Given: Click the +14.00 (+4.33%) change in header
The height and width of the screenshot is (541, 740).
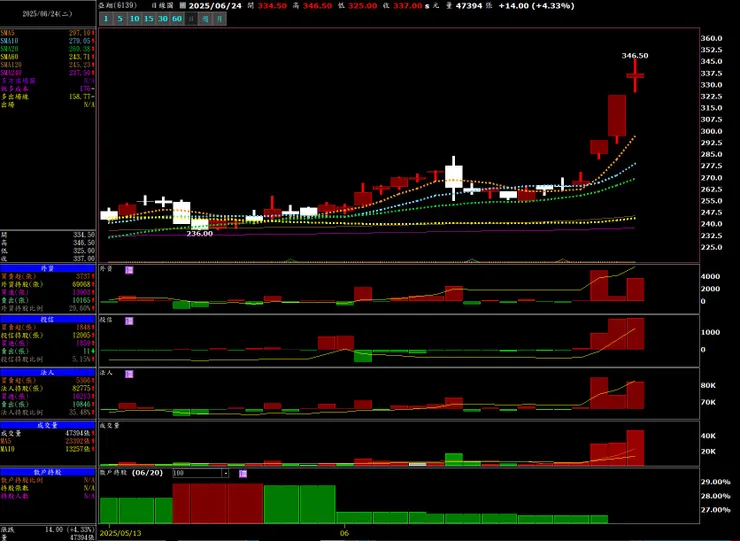Looking at the screenshot, I should click(x=537, y=6).
